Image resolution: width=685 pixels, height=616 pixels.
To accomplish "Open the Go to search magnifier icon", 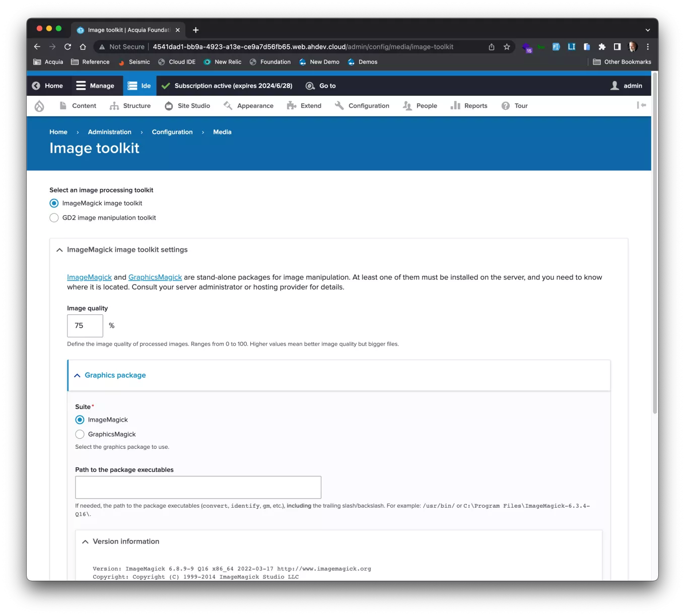I will coord(309,86).
